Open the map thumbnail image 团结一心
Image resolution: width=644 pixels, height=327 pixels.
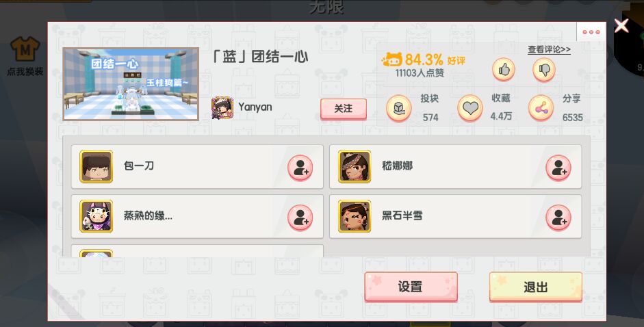[x=131, y=84]
